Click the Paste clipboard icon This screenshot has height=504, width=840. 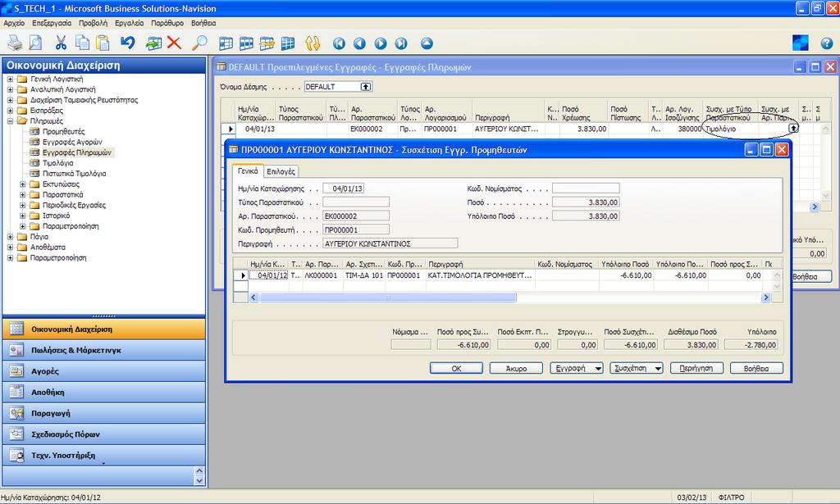point(103,43)
